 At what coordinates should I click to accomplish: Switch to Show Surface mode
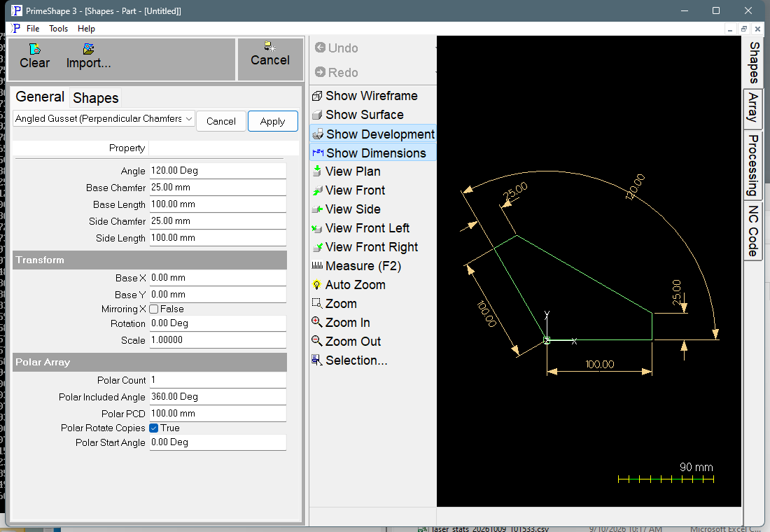[x=358, y=115]
